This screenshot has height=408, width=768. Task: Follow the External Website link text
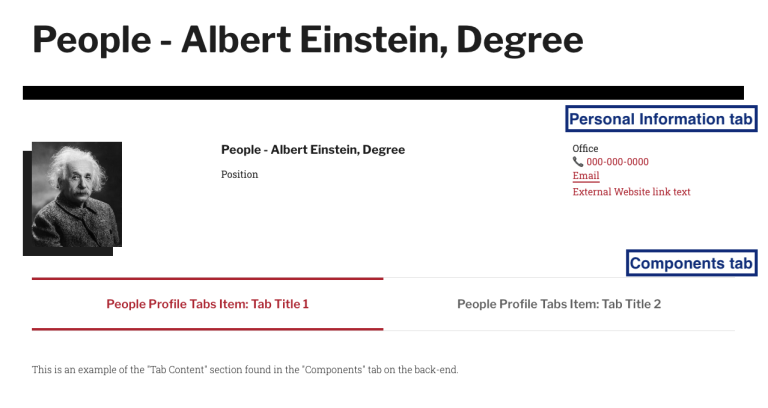click(x=631, y=192)
